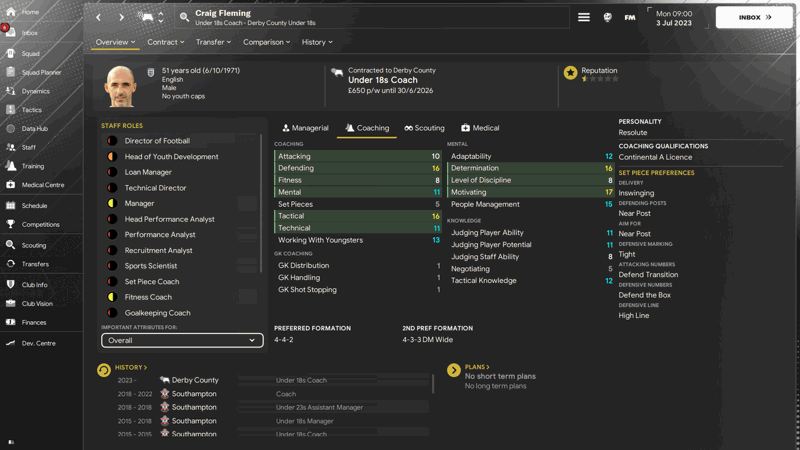800x450 pixels.
Task: Open the Training cone icon
Action: (11, 166)
